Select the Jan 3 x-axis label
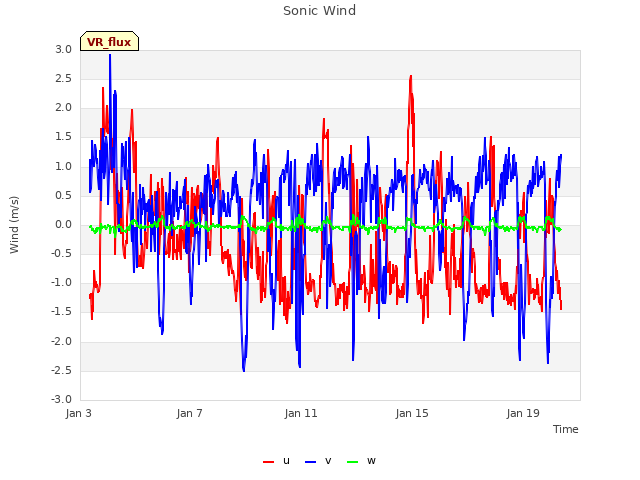 (78, 413)
